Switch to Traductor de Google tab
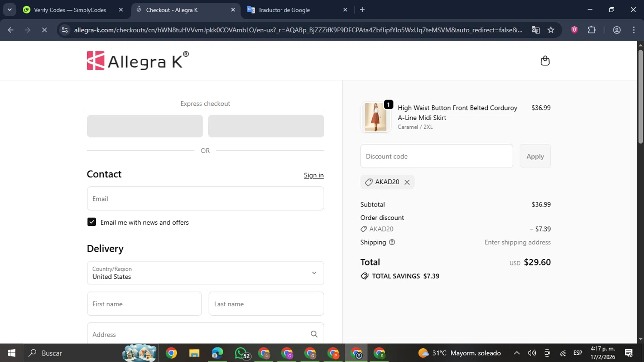 [284, 10]
